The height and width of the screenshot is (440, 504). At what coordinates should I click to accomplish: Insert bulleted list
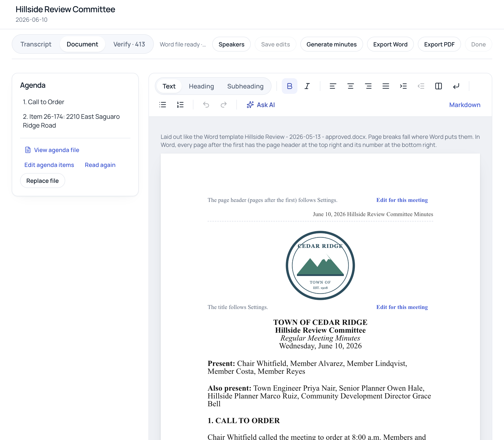[x=163, y=105]
